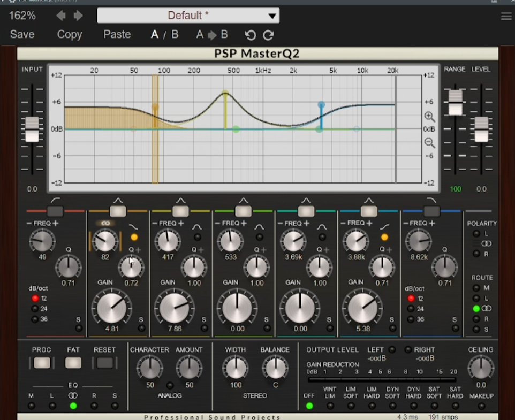Screen dimensions: 515x420
Task: Disable the blue 3.88k band button
Action: pos(368,211)
